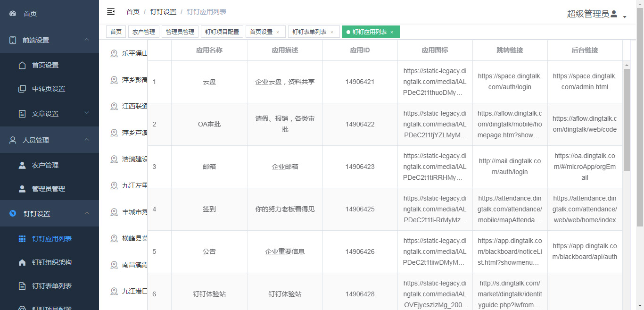The image size is (644, 310).
Task: Click 钉钉设置 in the breadcrumb
Action: click(x=163, y=12)
